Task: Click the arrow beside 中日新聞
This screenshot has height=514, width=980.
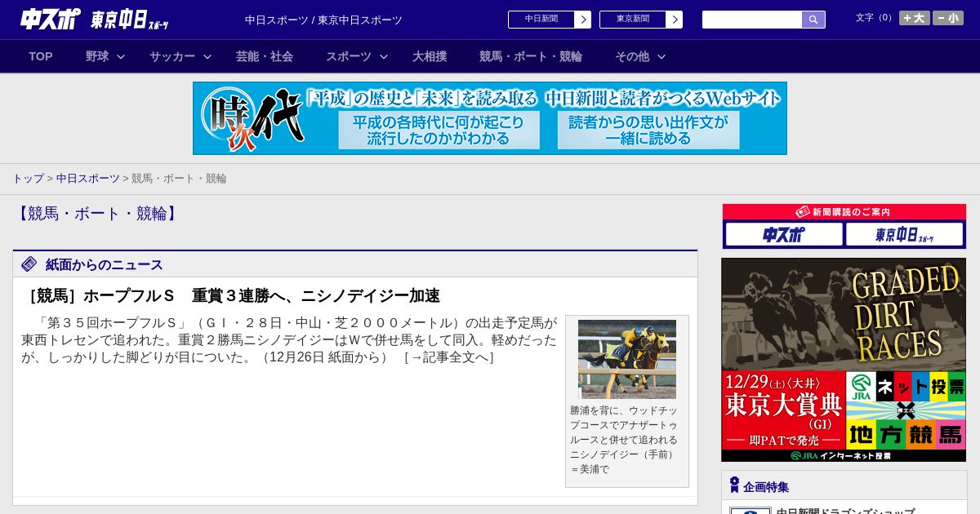Action: (582, 20)
